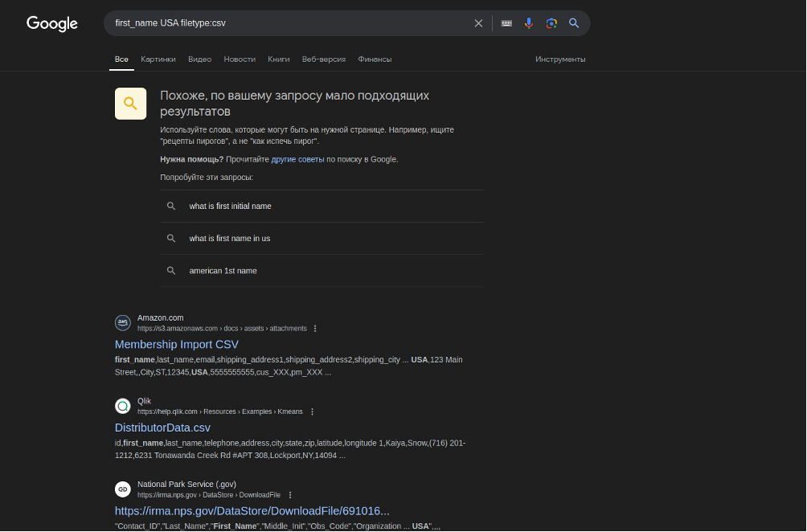Screen dimensions: 807x532
Task: Open the on-screen keyboard icon
Action: 506,23
